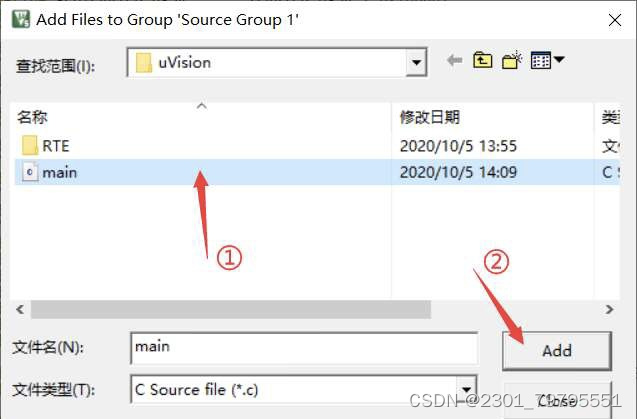Click the horizontal scrollbar thumb
Viewport: 637px width, 419px height.
[x=231, y=310]
